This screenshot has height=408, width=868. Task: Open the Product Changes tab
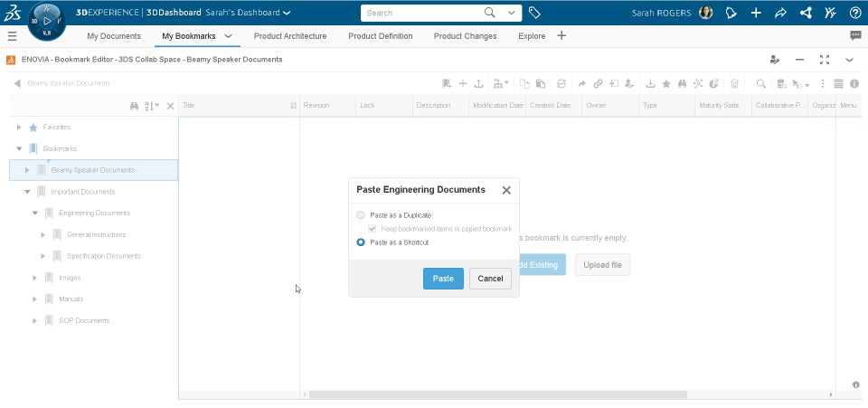465,36
